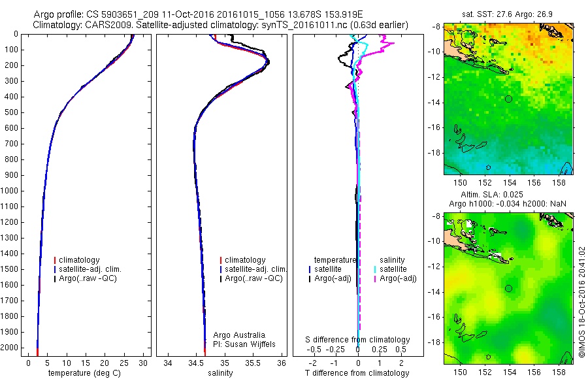Viewport: 588px width, 379px height.
Task: Click T difference axis tick '-2'
Action: coord(313,363)
